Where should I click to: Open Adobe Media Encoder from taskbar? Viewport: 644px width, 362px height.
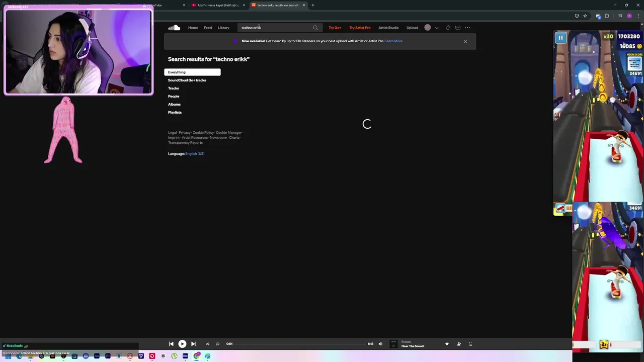(185, 356)
